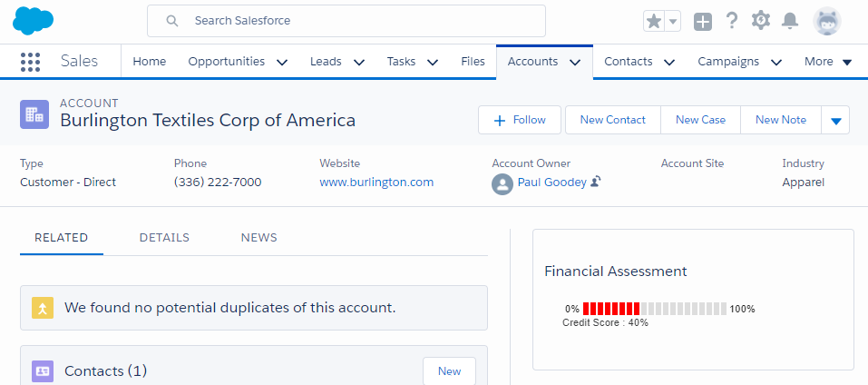Open the Files tab
Screen dimensions: 868x385
tap(473, 62)
